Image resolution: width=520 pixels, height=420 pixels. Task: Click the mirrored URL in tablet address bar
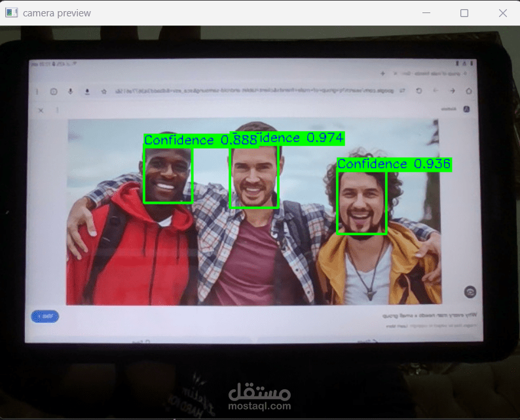pyautogui.click(x=254, y=90)
